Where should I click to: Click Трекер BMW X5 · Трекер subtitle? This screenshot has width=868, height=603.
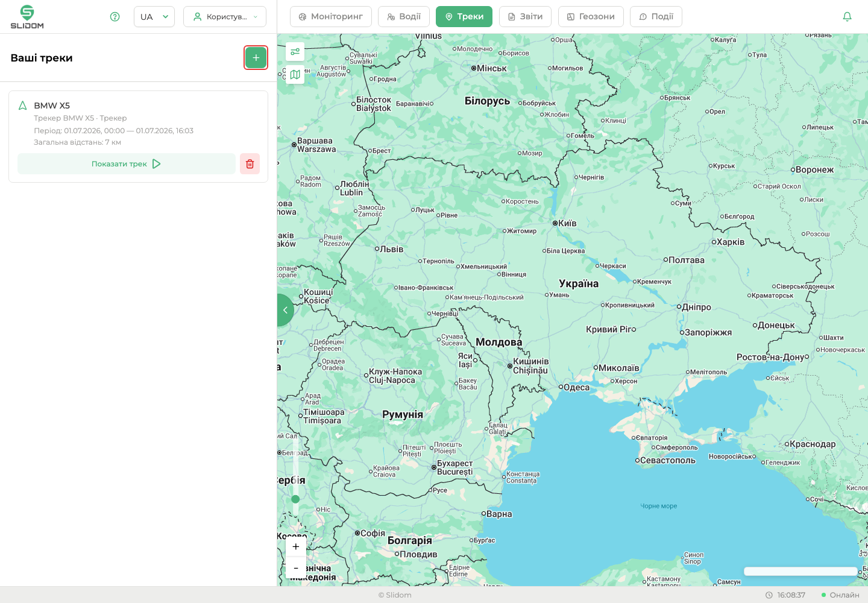click(80, 118)
